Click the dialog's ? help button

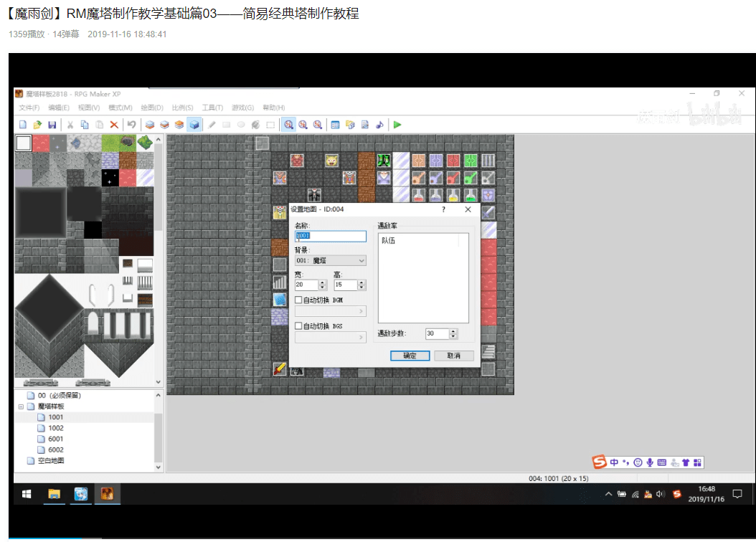(443, 209)
